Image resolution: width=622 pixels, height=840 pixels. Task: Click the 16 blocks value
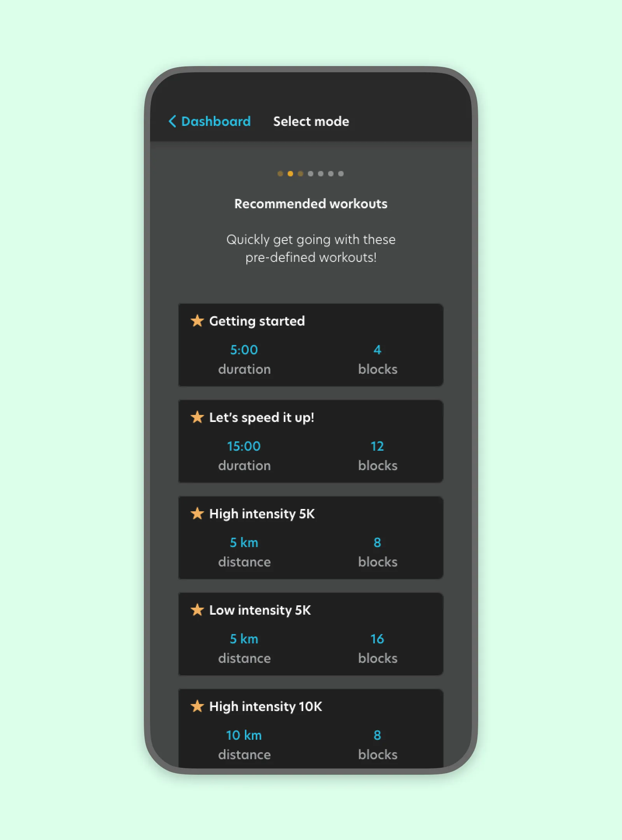[x=377, y=639]
